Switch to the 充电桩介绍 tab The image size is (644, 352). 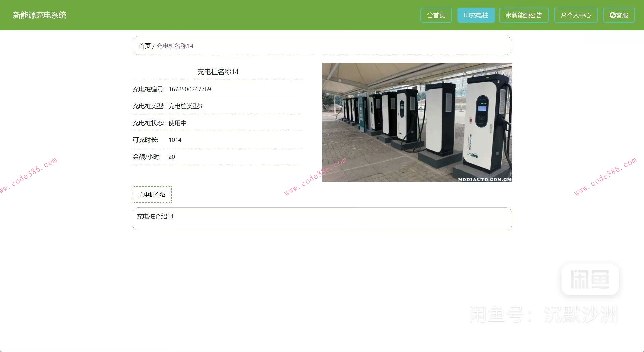click(x=152, y=194)
